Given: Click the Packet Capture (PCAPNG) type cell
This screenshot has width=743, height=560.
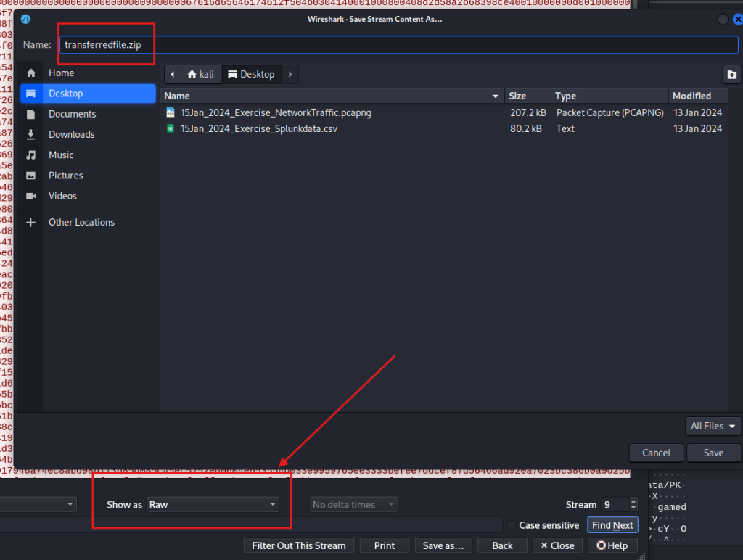Looking at the screenshot, I should [609, 112].
